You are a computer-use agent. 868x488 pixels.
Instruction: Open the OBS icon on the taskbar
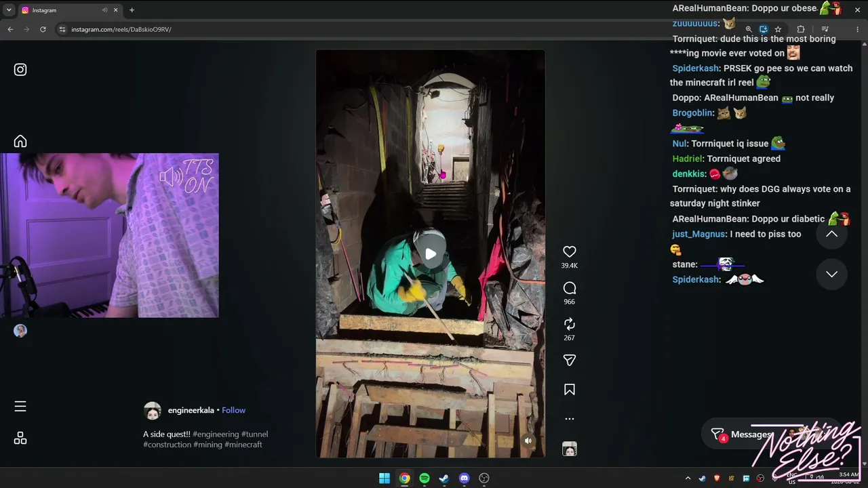pos(484,479)
